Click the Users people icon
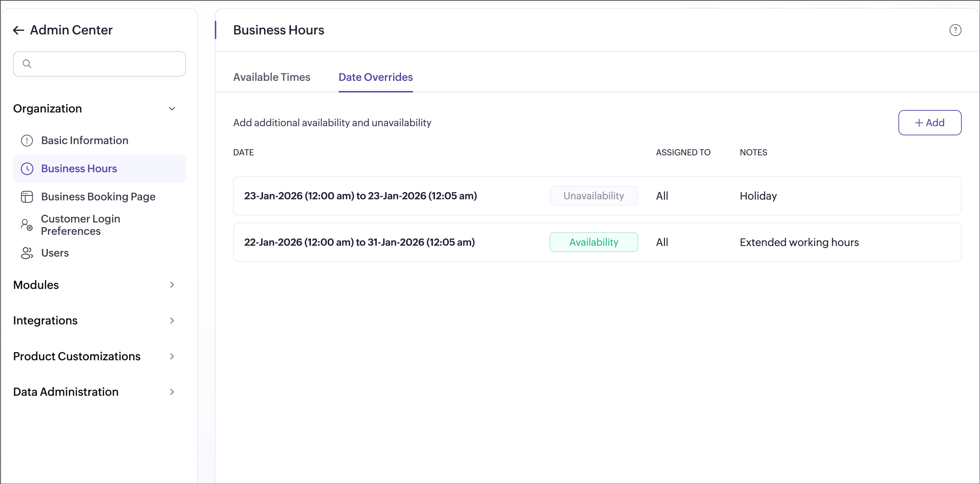980x484 pixels. pyautogui.click(x=27, y=253)
